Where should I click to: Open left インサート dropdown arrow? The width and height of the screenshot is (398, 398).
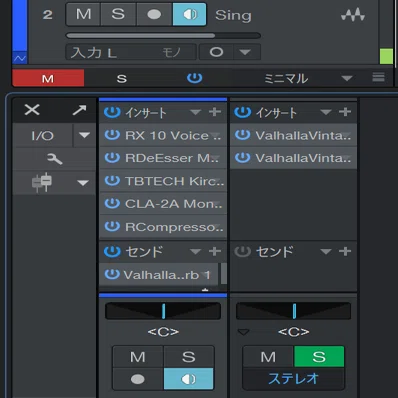pyautogui.click(x=195, y=112)
